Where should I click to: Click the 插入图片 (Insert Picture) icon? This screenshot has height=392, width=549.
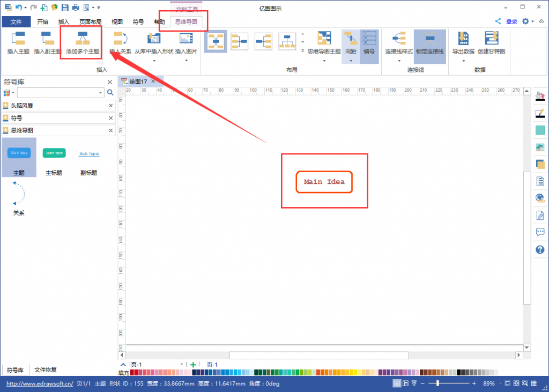186,38
